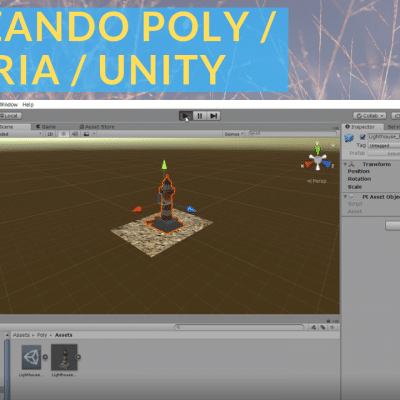
Task: Open the Gizmos dropdown
Action: coord(234,134)
